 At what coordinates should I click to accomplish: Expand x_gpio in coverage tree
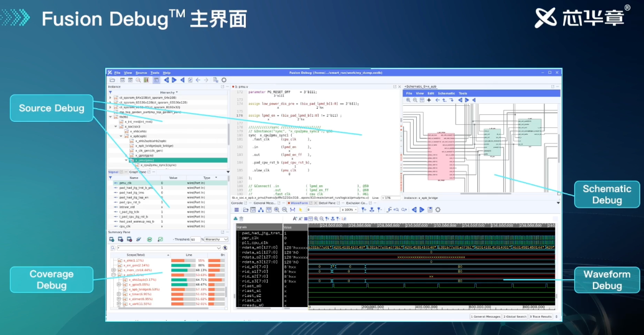click(x=119, y=284)
